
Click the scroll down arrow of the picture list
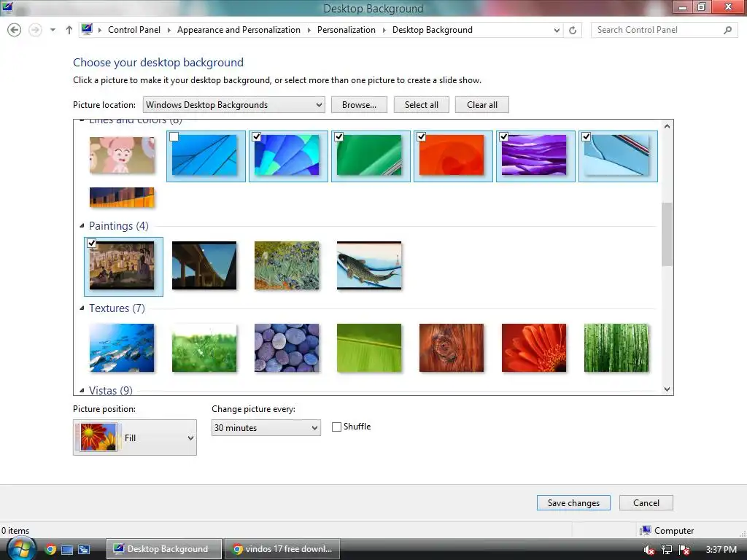pyautogui.click(x=667, y=389)
